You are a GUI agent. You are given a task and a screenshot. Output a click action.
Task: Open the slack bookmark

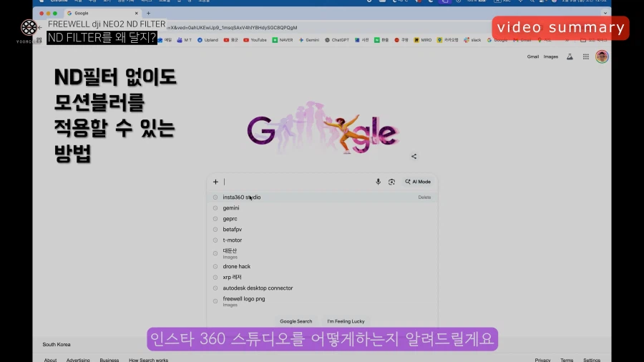point(472,40)
